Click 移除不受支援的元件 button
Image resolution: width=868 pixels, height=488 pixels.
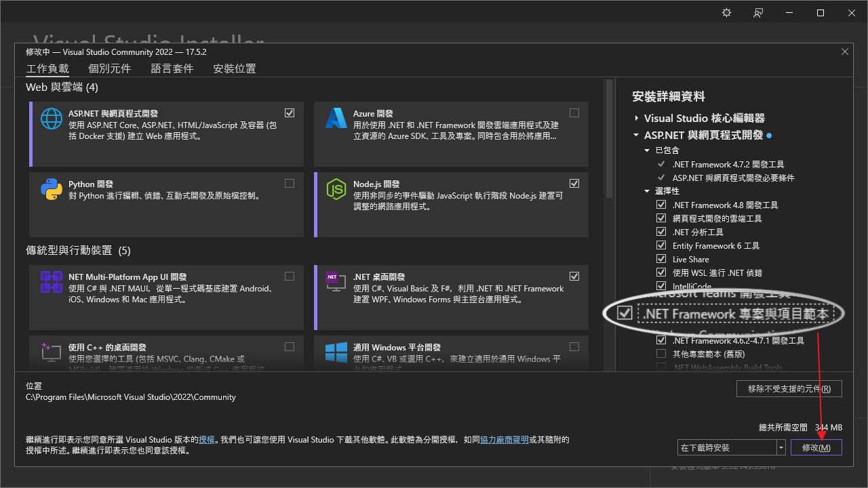point(789,389)
